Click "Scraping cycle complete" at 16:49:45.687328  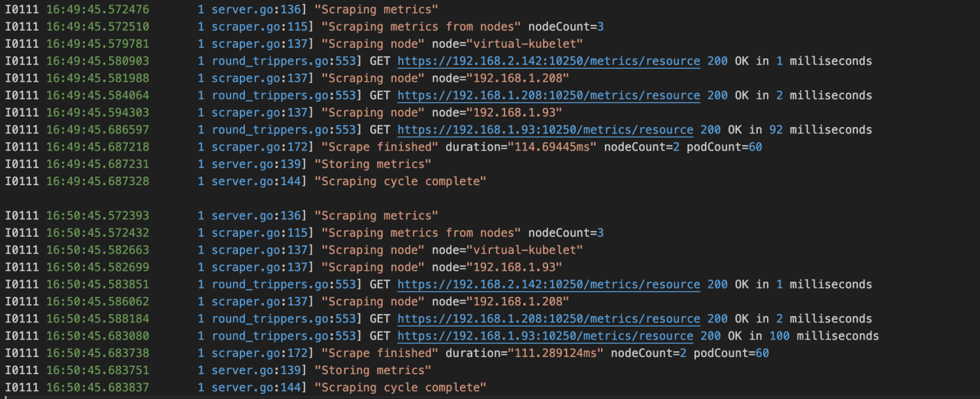(x=400, y=181)
